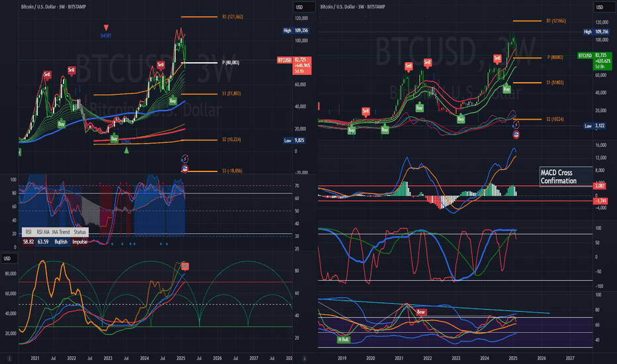This screenshot has height=364, width=617.
Task: Select the Buy label below 2023 candles on left chart
Action: click(x=114, y=138)
